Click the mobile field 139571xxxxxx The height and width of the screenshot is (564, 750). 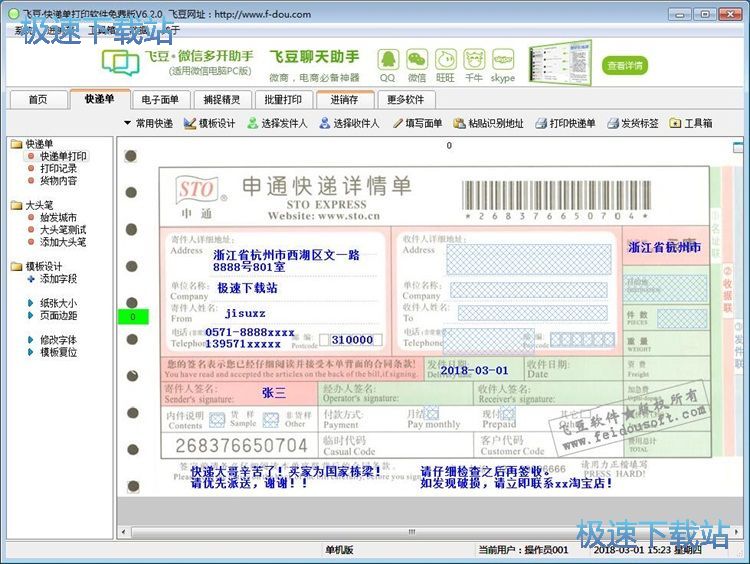click(x=243, y=344)
